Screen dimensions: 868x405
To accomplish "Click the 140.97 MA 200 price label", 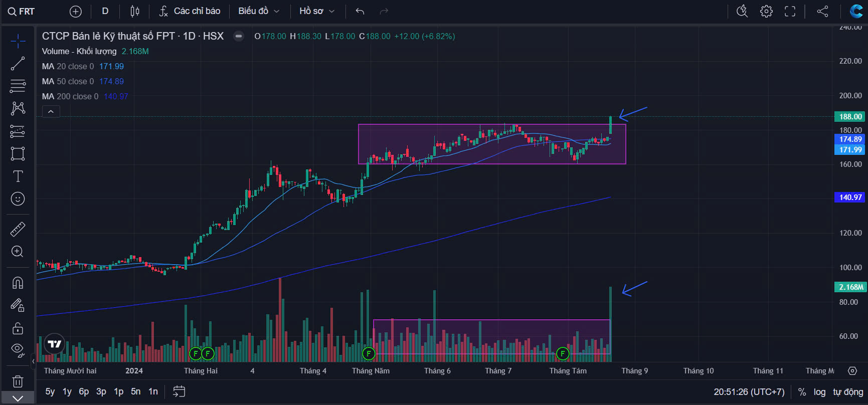I will (x=850, y=197).
